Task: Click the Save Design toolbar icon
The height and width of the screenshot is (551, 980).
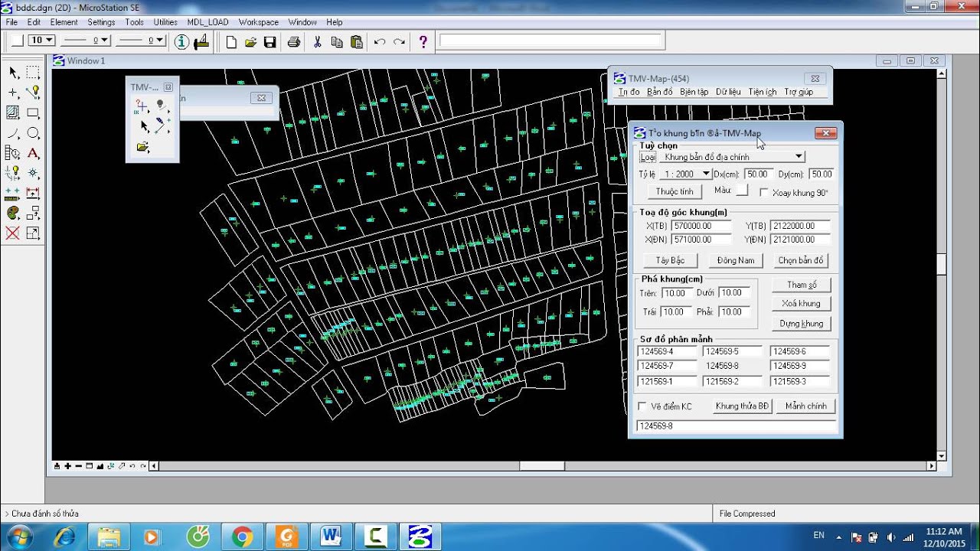Action: (x=269, y=42)
